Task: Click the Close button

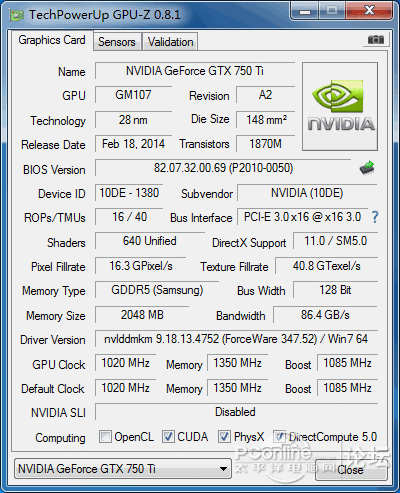Action: tap(351, 470)
